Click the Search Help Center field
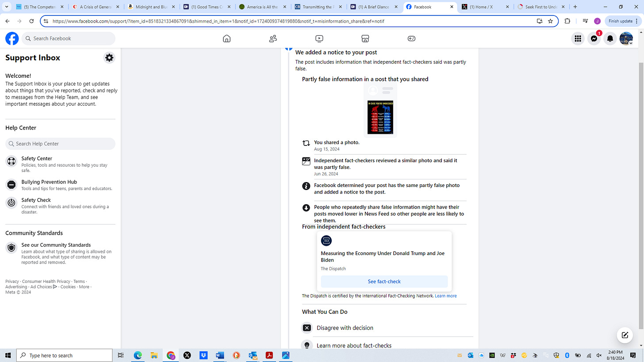This screenshot has height=362, width=644. [60, 144]
